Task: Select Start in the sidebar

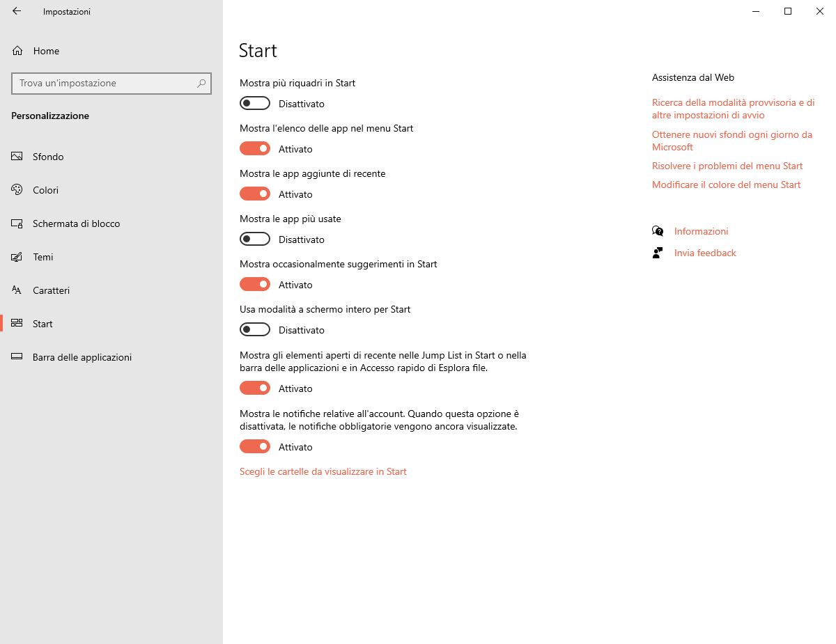Action: click(42, 324)
